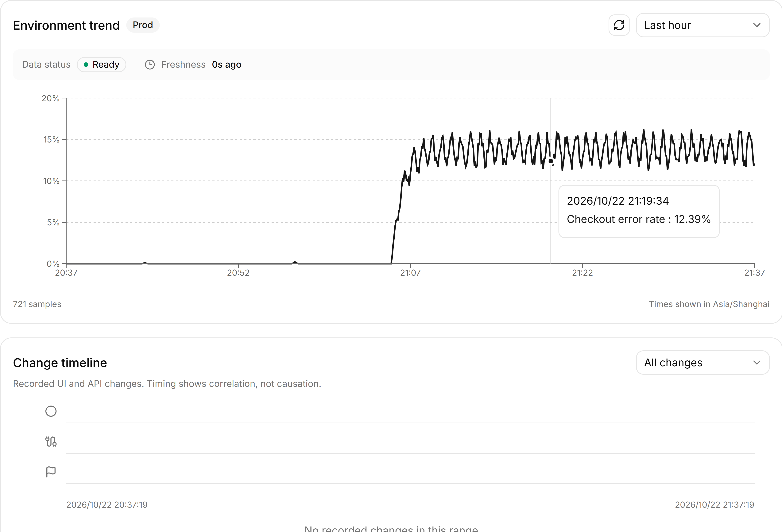This screenshot has width=782, height=532.
Task: Click the timeline end 2026/10/22 21:37:19
Action: pyautogui.click(x=714, y=504)
